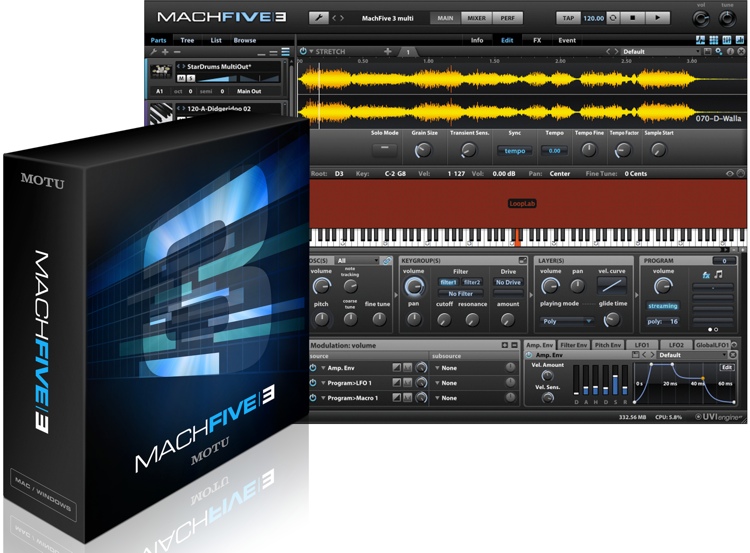The width and height of the screenshot is (750, 553).
Task: Click the master vol knob
Action: pos(701,19)
